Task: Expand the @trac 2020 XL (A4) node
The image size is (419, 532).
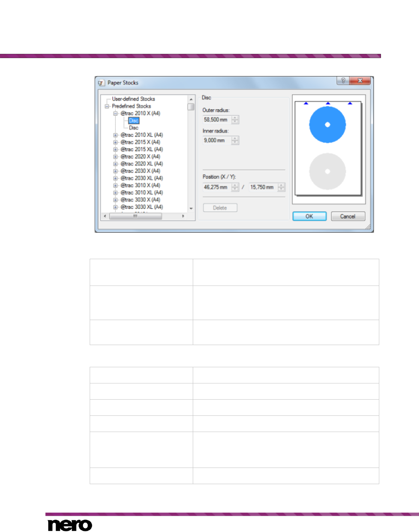Action: 115,164
